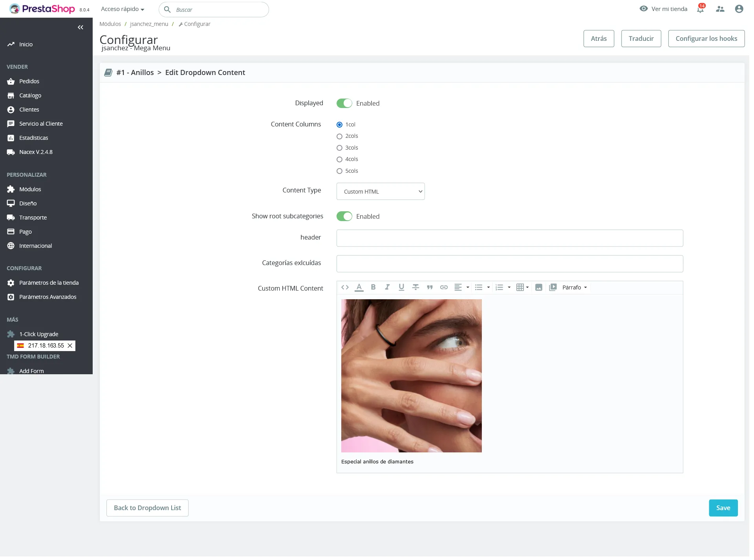Click the PrestaShop logo
The width and height of the screenshot is (754, 560).
[x=42, y=9]
